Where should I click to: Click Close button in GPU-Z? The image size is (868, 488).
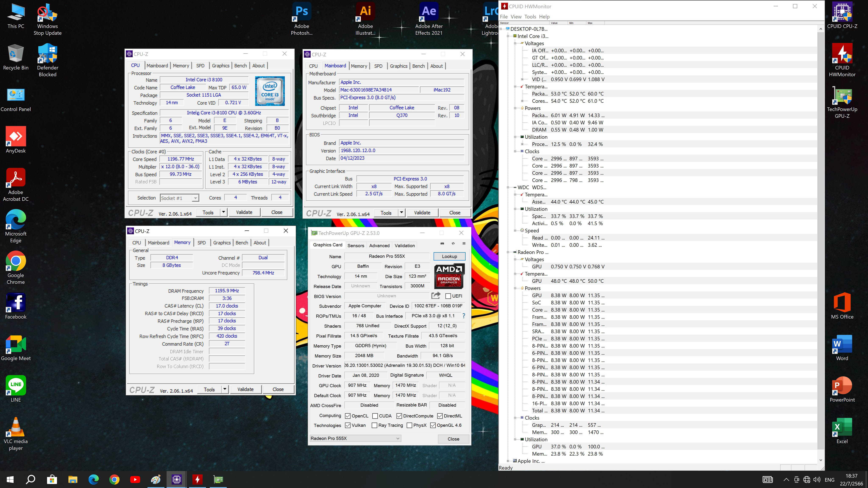[453, 439]
